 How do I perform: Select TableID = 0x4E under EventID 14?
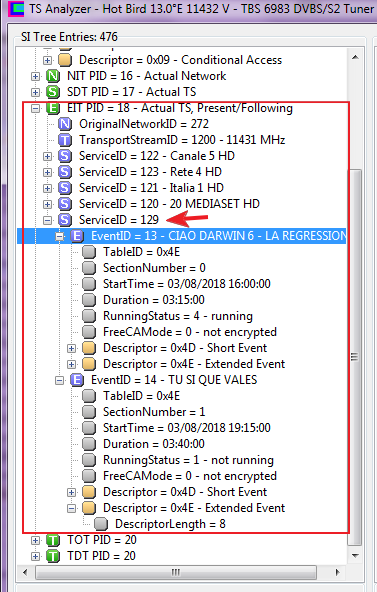[142, 396]
